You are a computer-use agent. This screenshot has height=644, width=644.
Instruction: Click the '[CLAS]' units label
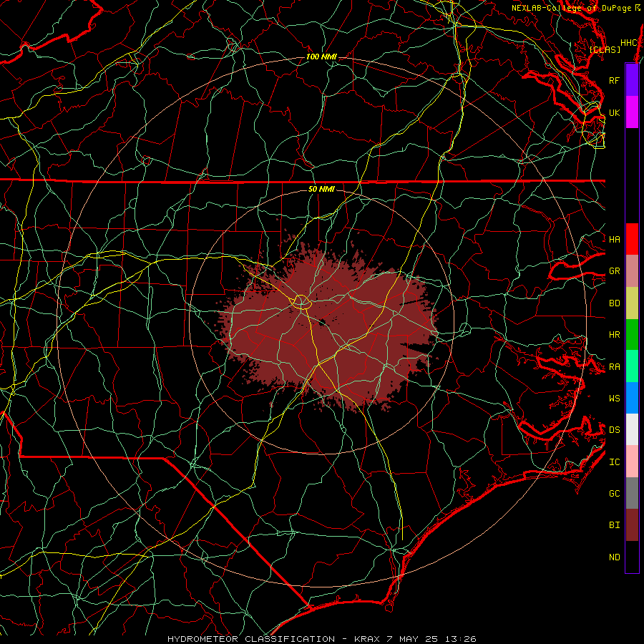coord(605,49)
